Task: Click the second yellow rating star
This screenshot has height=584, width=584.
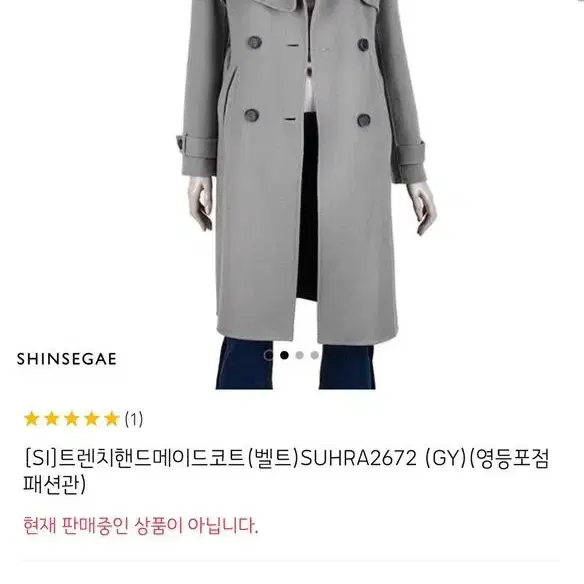Action: (x=52, y=419)
